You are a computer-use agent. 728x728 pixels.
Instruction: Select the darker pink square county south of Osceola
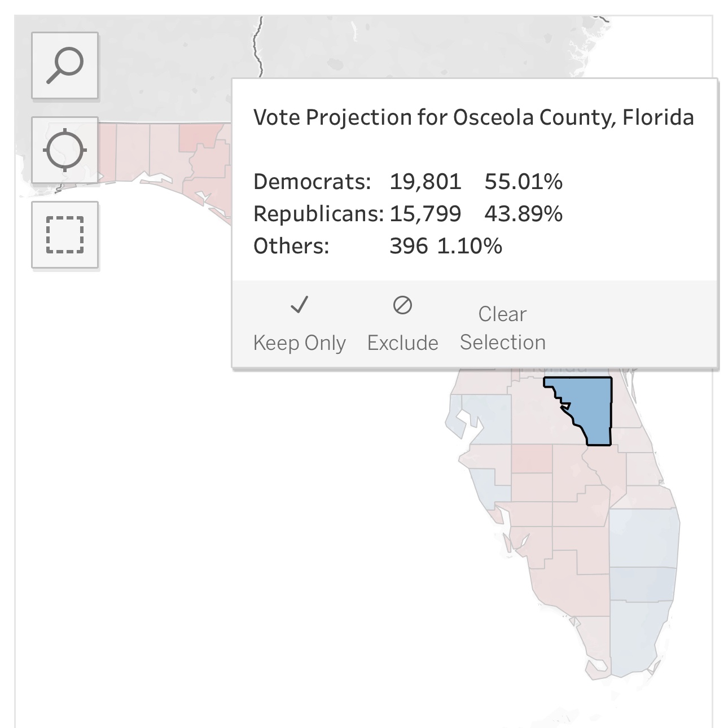point(532,458)
